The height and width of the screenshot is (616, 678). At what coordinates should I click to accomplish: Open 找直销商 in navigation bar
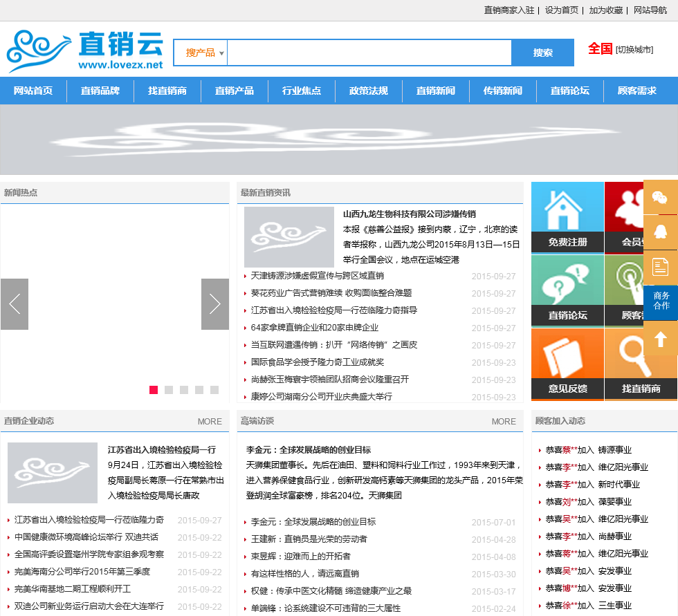(x=167, y=91)
